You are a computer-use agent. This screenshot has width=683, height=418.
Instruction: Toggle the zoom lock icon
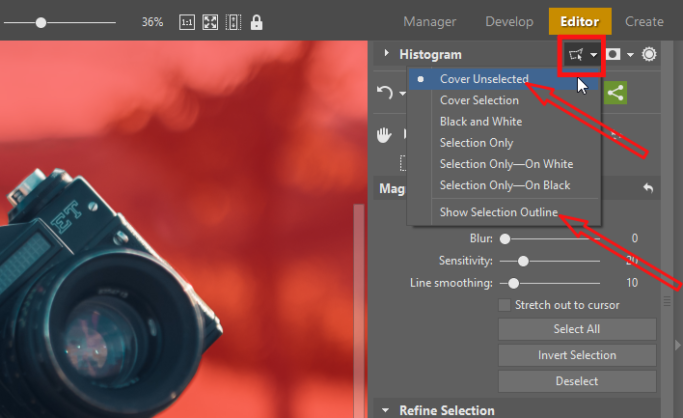coord(257,22)
